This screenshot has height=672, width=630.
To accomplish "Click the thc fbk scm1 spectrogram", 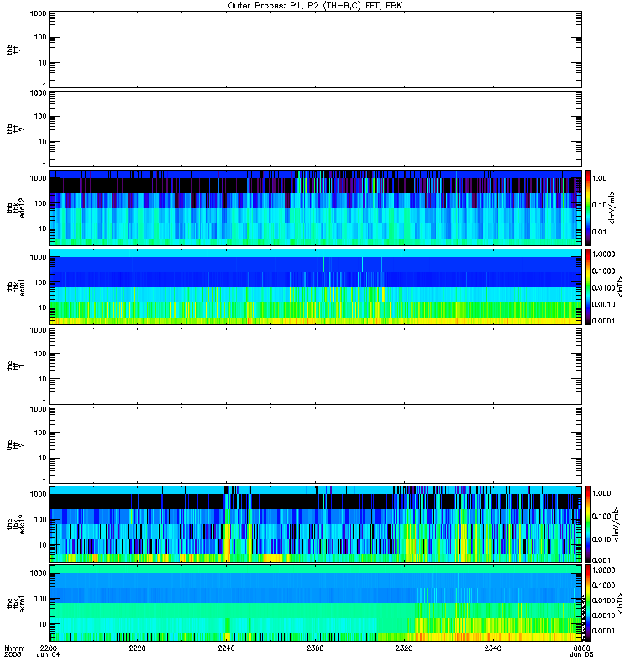I will (315, 603).
